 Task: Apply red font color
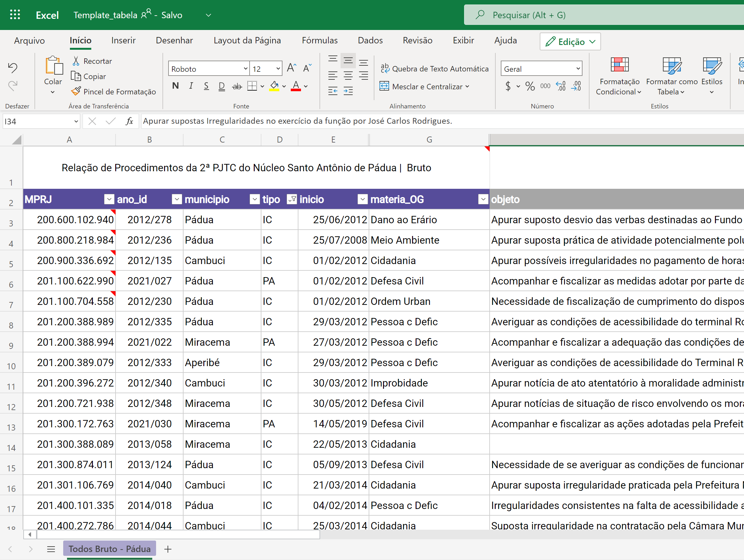click(296, 86)
